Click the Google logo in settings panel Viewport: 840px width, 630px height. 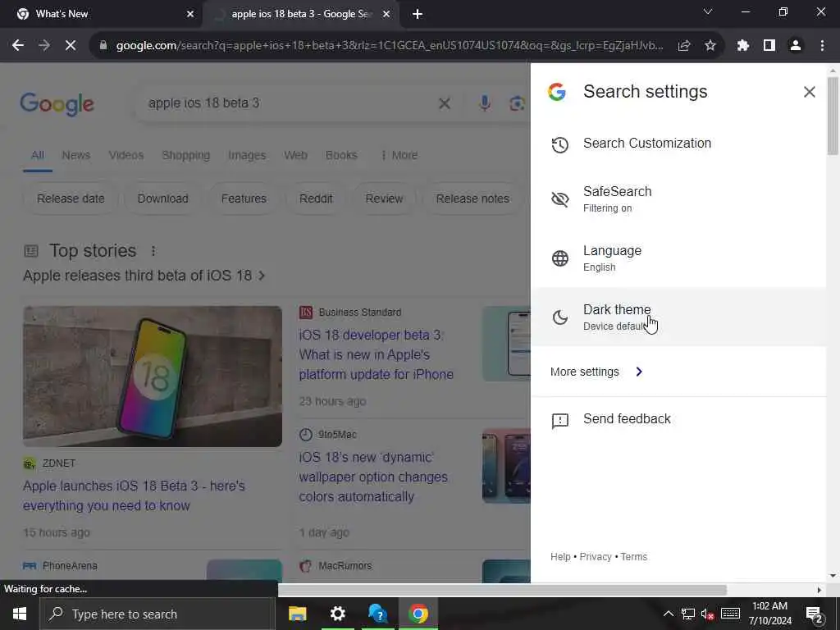tap(557, 92)
